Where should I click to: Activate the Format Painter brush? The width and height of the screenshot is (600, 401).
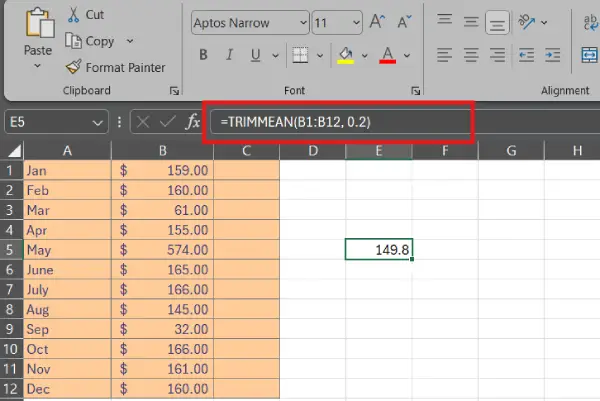pyautogui.click(x=73, y=67)
